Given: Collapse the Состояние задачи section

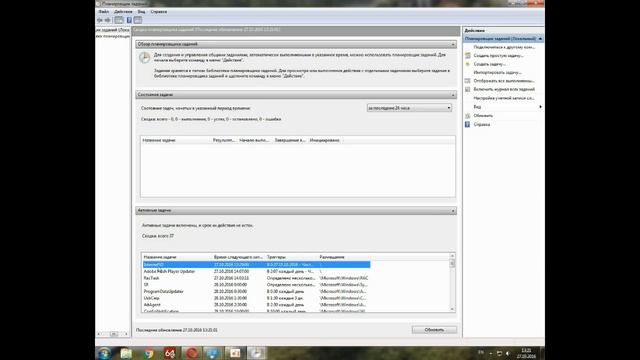Looking at the screenshot, I should [x=453, y=95].
